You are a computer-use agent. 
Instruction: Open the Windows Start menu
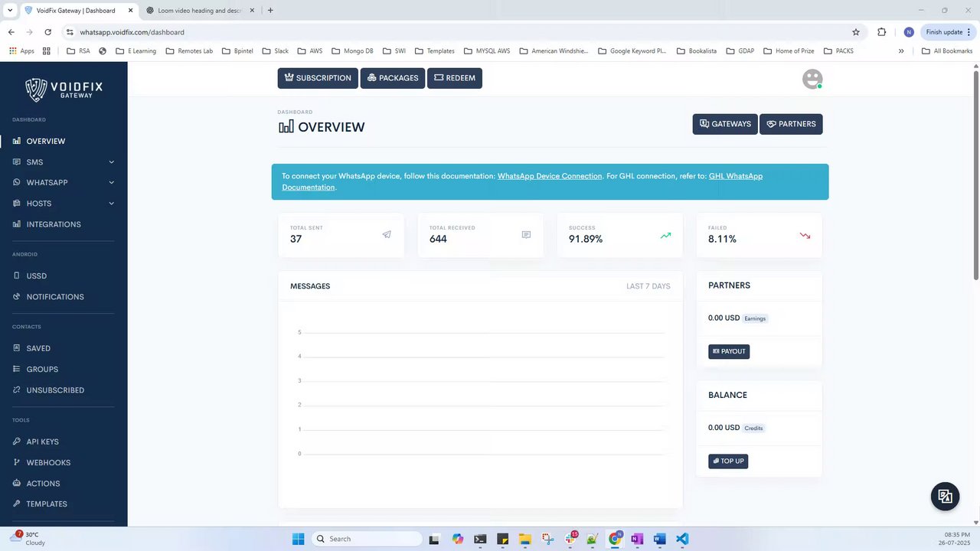pos(298,539)
